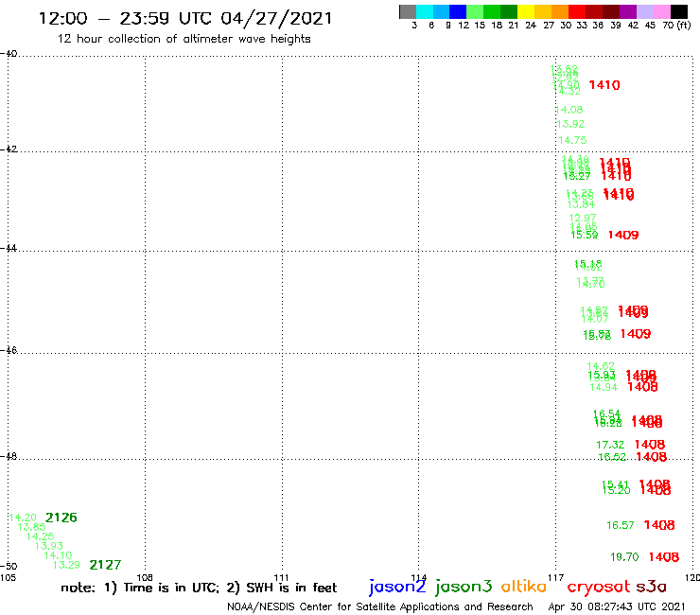Screen dimensions: 700x615
Task: Click the topmost red time label 1410
Action: (x=604, y=85)
